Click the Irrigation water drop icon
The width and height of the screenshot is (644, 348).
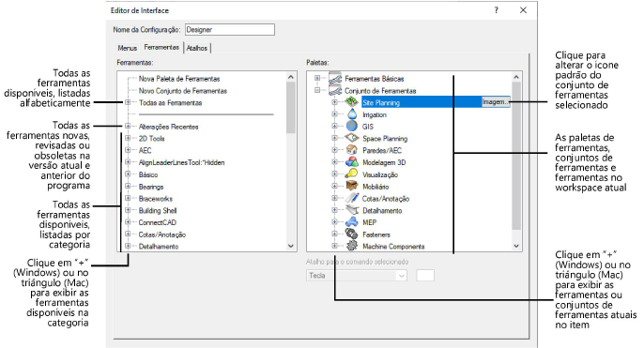coord(352,114)
